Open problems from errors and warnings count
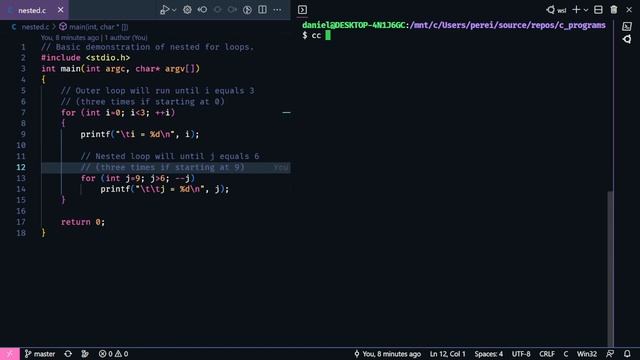 pyautogui.click(x=113, y=354)
